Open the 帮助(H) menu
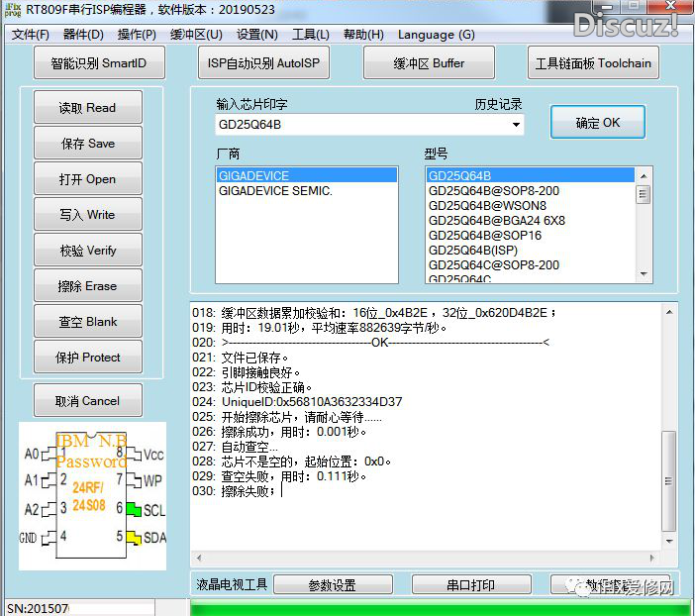 point(363,35)
